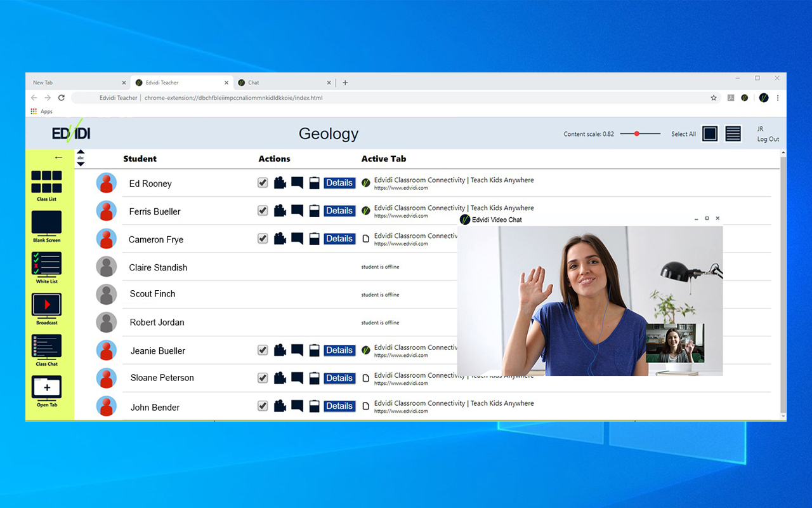812x508 pixels.
Task: Open chat bubble for John Bender
Action: (x=297, y=406)
